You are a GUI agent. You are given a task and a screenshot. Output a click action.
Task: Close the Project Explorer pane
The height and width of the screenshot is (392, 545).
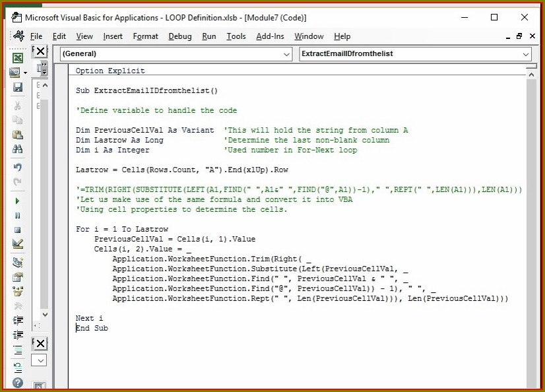click(x=40, y=51)
